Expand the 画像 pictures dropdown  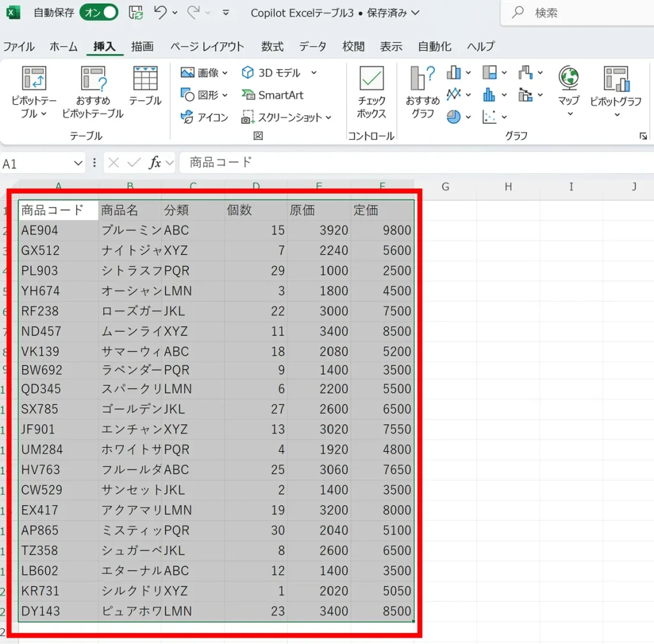coord(225,73)
